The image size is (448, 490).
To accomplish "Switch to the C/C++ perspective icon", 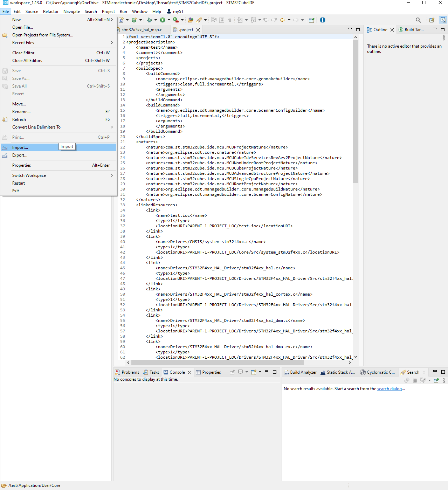I will [443, 20].
